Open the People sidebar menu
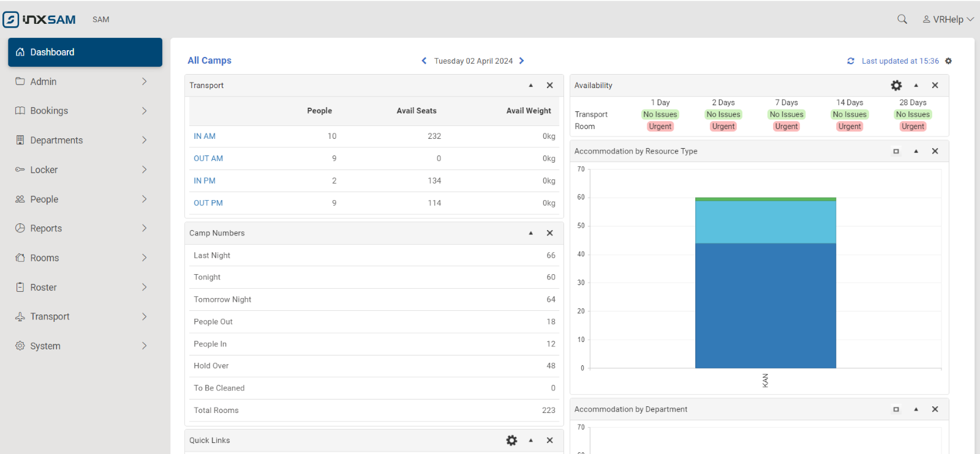 (85, 199)
